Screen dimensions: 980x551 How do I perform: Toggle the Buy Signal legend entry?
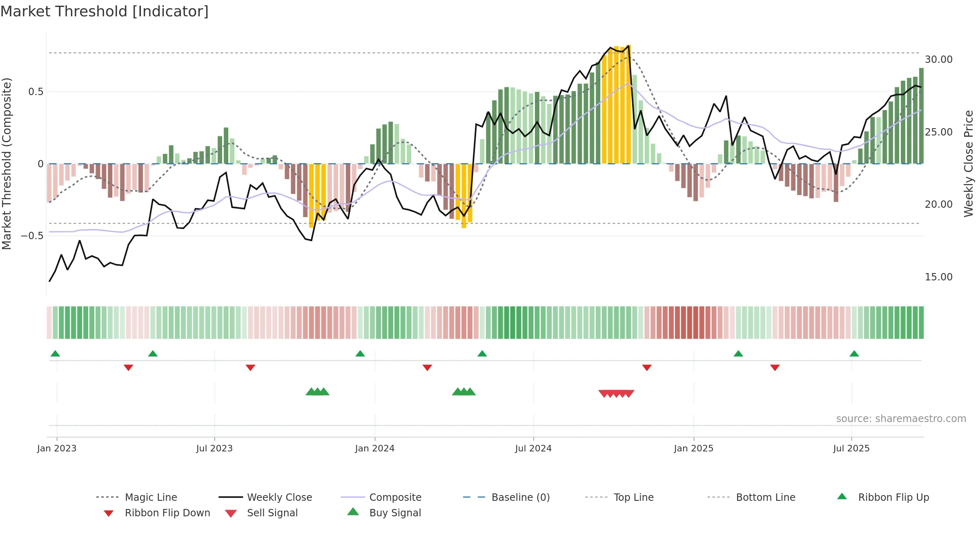[384, 513]
